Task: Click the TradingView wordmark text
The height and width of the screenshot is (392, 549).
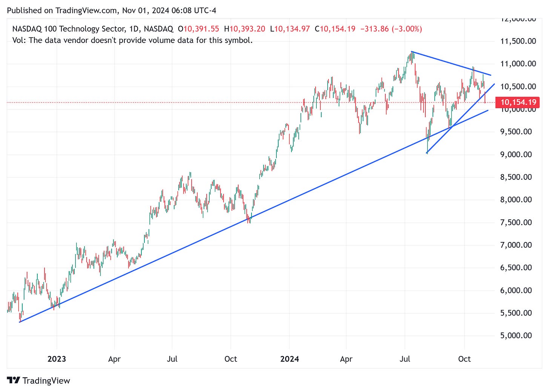Action: click(47, 381)
